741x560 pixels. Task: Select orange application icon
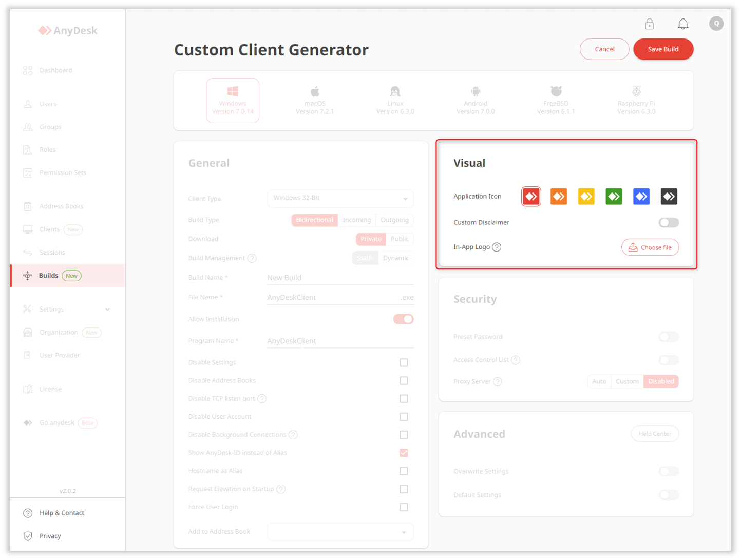[559, 196]
